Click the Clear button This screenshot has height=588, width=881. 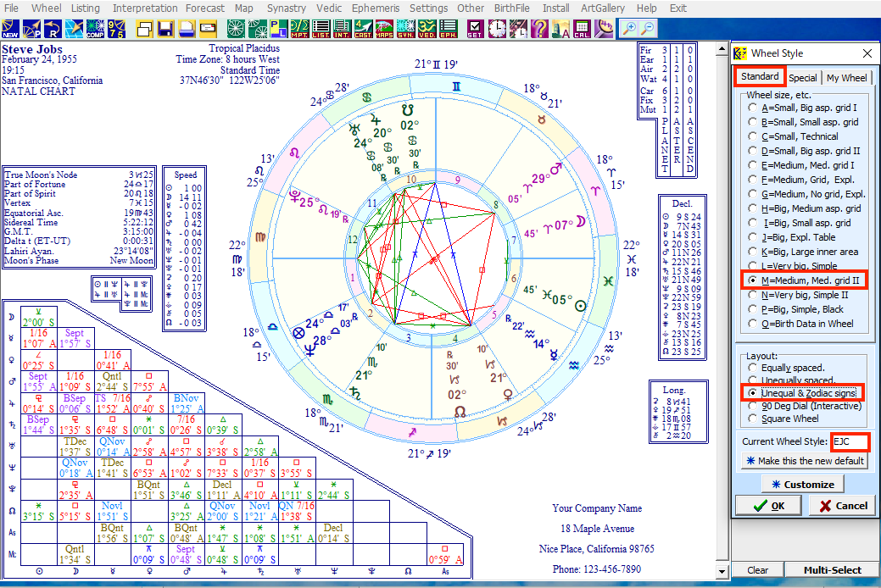[x=757, y=570]
